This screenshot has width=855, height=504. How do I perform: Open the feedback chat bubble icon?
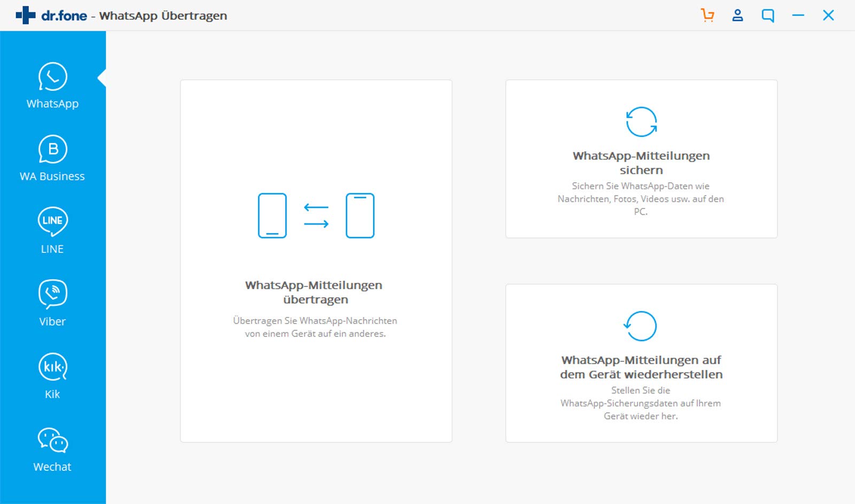tap(768, 15)
